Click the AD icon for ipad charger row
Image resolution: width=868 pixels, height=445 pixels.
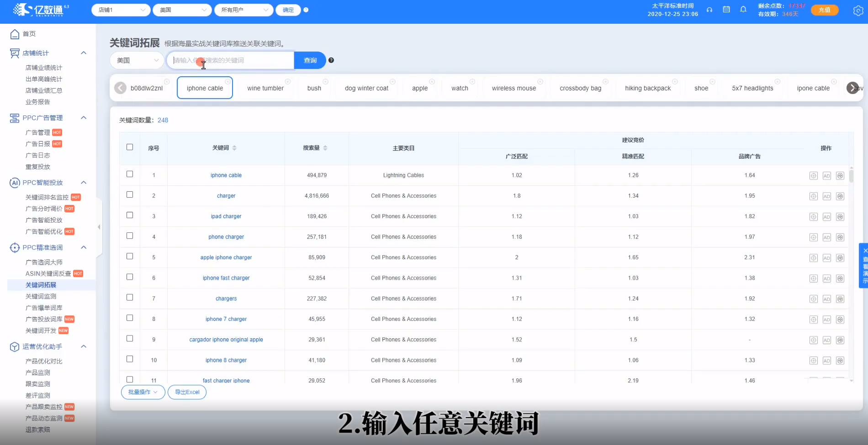[827, 217]
